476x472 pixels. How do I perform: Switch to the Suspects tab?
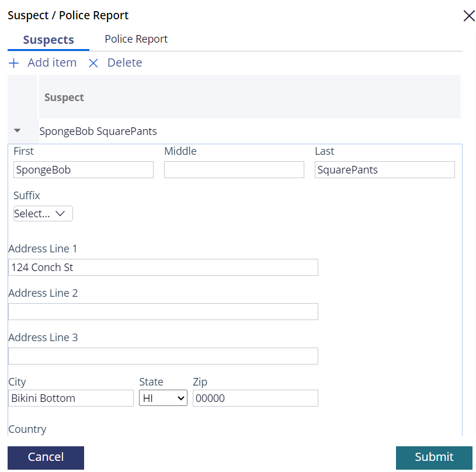(48, 40)
